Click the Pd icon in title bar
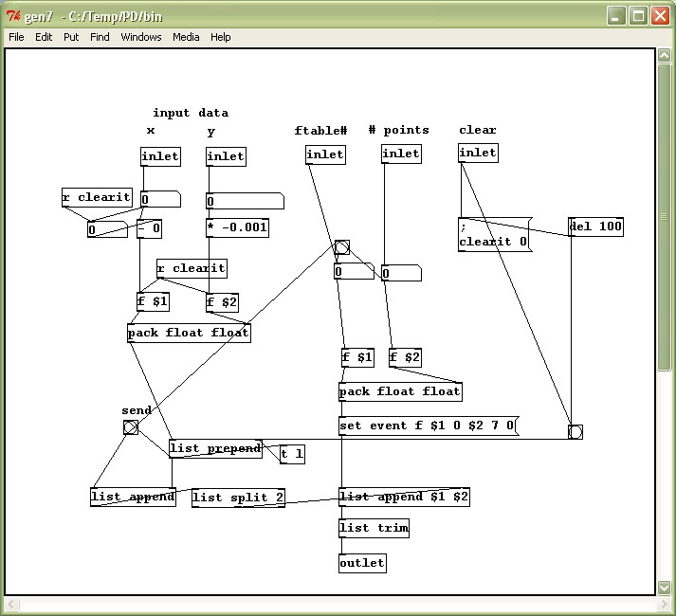The image size is (676, 616). point(13,16)
